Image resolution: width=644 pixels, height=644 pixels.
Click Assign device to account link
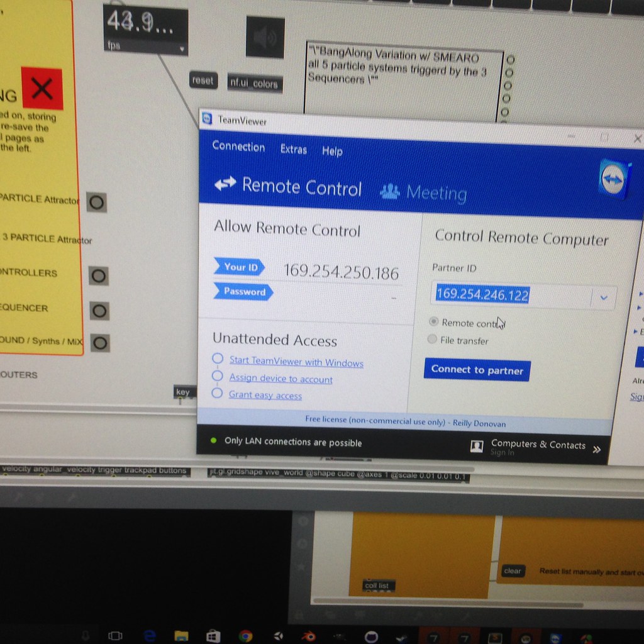click(x=281, y=378)
